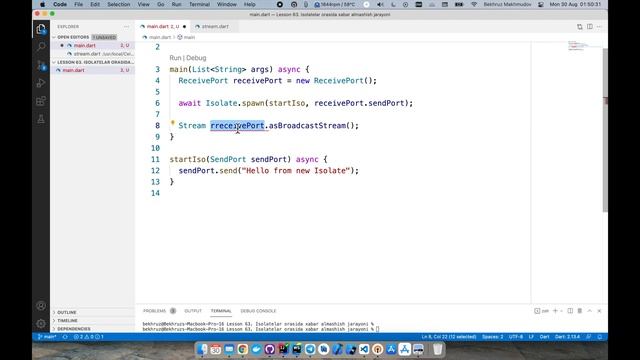Open errors and warnings count in status bar

coord(89,337)
